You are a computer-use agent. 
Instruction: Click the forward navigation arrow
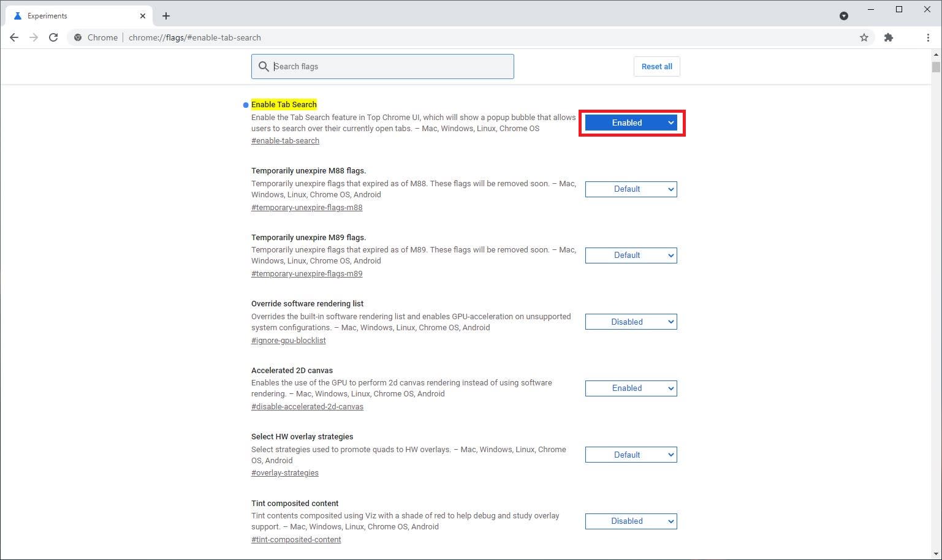tap(34, 37)
